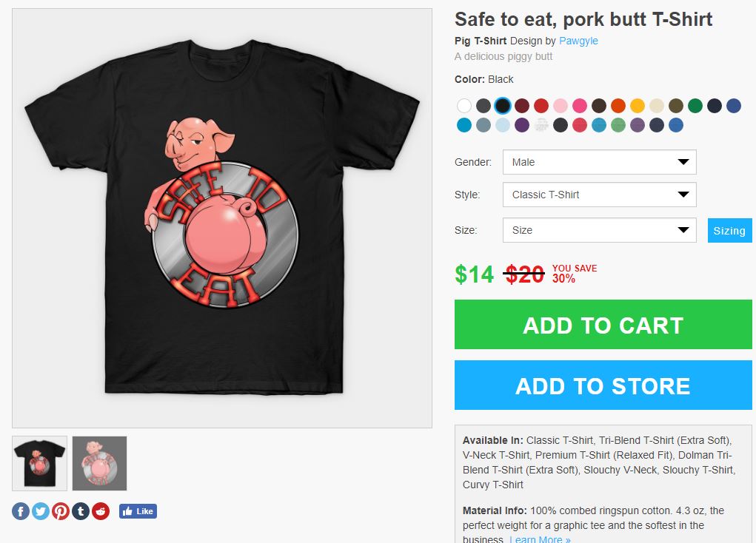
Task: Pick the hot pink color swatch
Action: point(580,106)
